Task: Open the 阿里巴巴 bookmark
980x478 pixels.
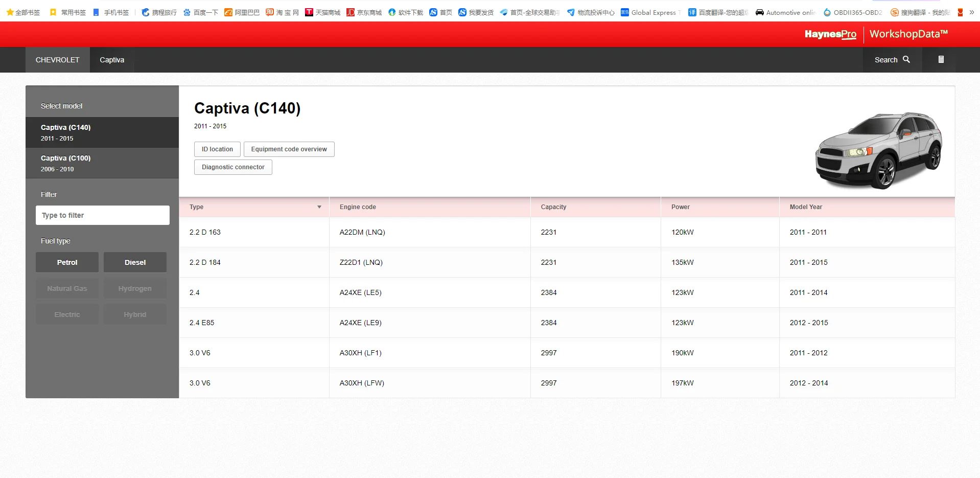Action: pyautogui.click(x=242, y=12)
